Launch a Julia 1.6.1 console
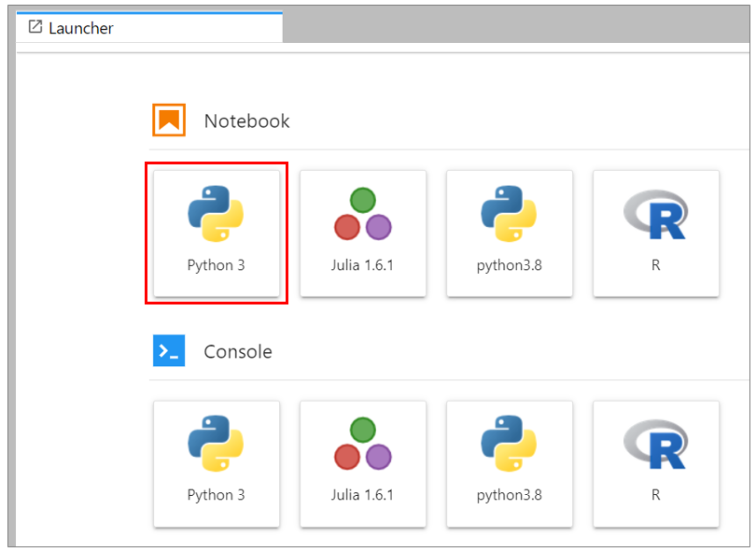The height and width of the screenshot is (552, 756). coord(363,463)
